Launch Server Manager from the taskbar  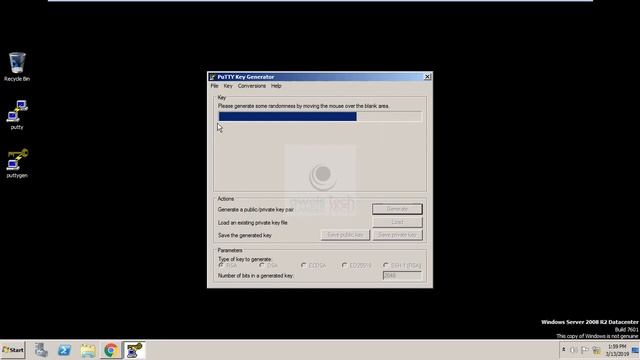click(41, 350)
